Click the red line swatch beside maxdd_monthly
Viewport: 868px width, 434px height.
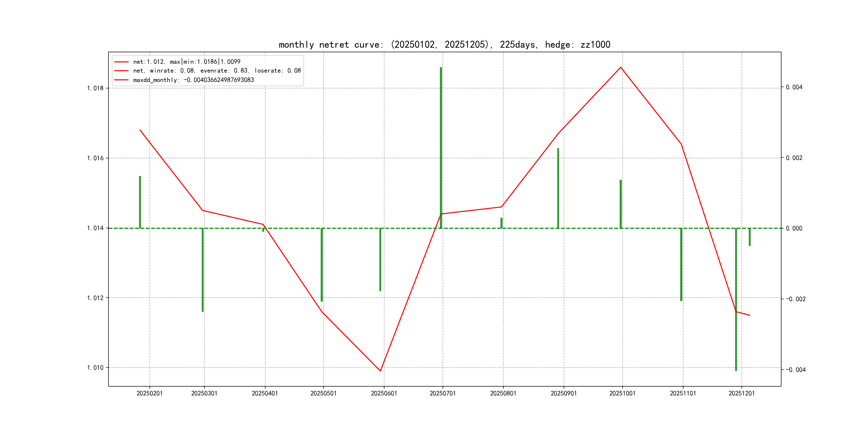click(x=121, y=80)
